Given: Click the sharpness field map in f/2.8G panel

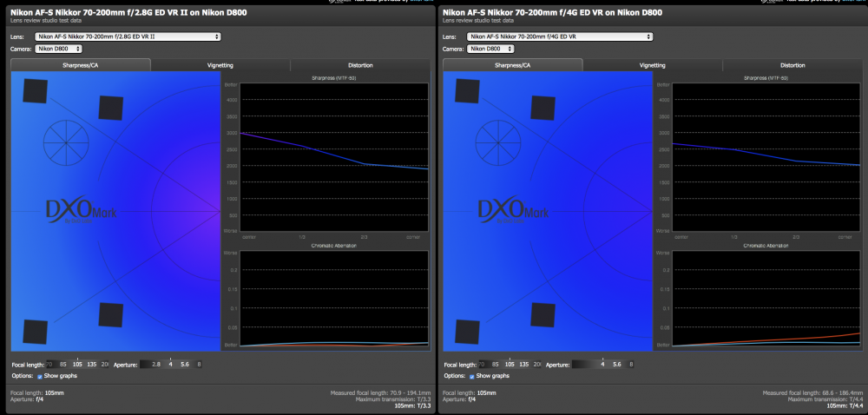Looking at the screenshot, I should 115,211.
